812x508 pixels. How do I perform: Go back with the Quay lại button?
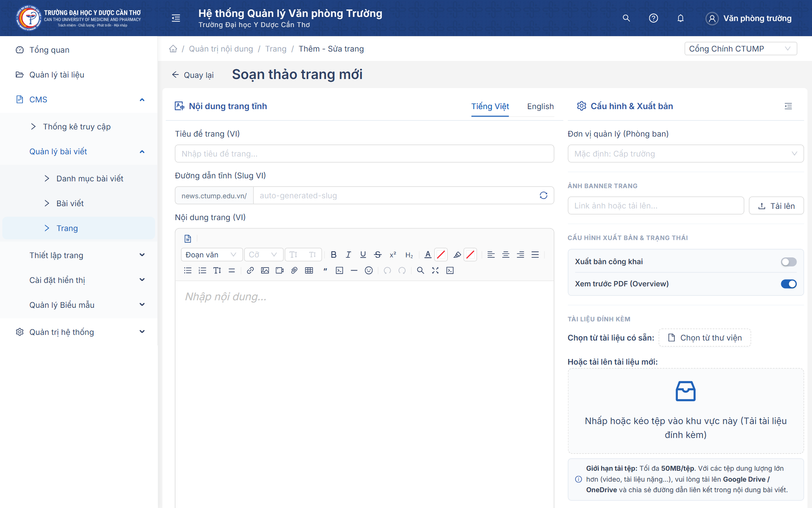(192, 75)
